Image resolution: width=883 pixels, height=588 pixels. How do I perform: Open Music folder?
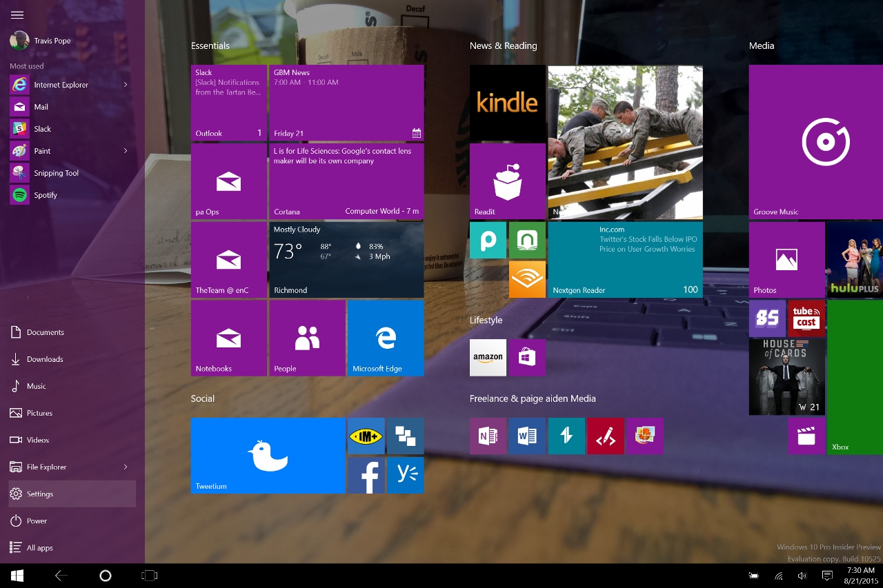click(x=72, y=386)
